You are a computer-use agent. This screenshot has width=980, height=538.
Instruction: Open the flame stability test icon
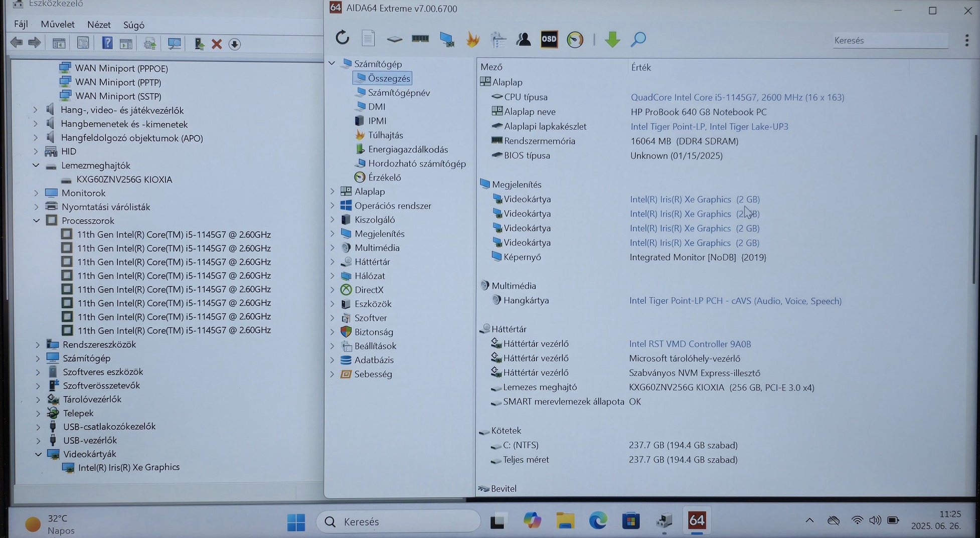pos(472,39)
